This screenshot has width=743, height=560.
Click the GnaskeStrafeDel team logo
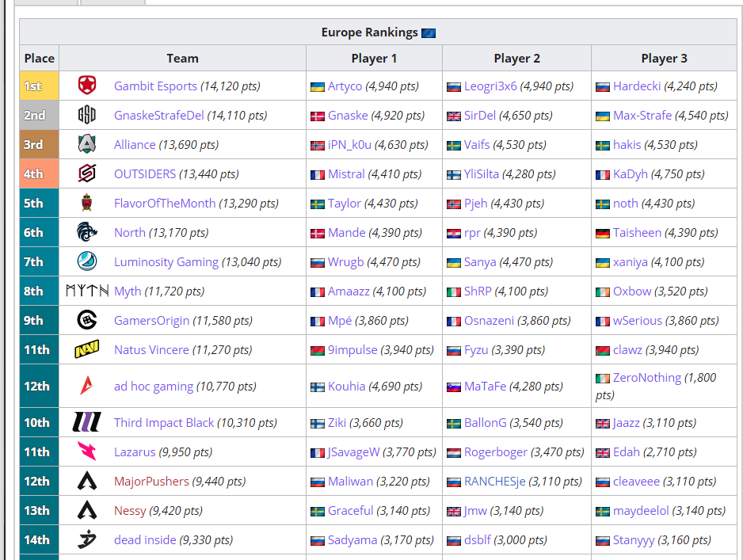87,115
